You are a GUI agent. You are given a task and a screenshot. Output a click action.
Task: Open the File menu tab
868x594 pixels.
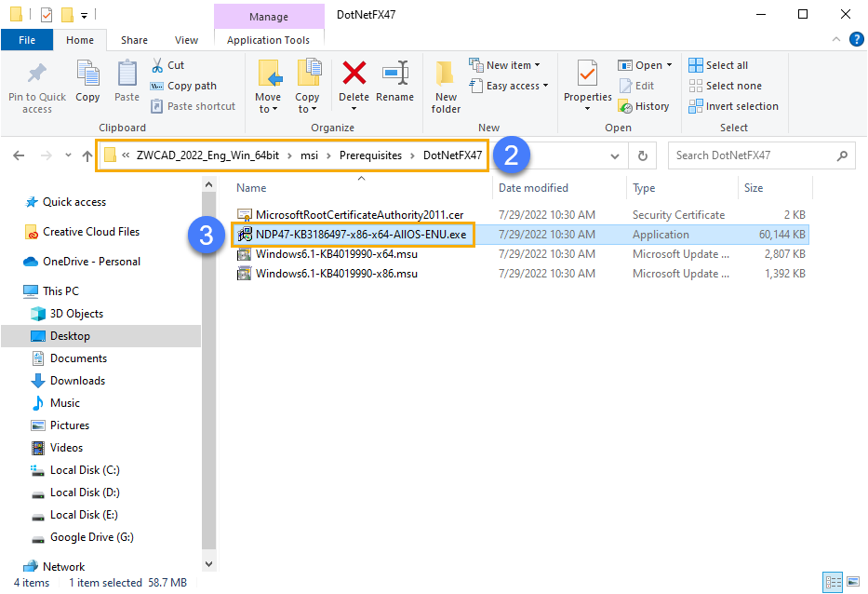pyautogui.click(x=27, y=40)
